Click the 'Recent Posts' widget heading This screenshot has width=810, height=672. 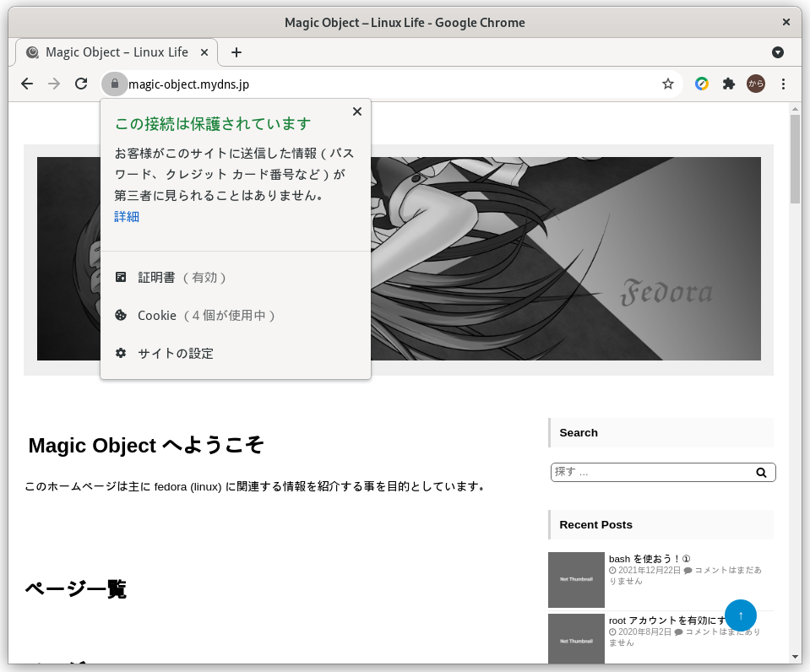pos(595,525)
